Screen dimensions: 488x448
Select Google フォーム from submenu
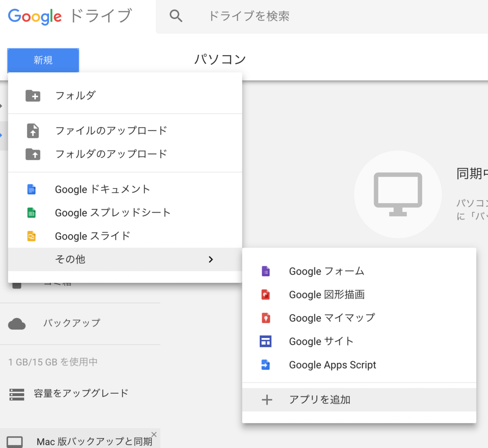click(359, 271)
